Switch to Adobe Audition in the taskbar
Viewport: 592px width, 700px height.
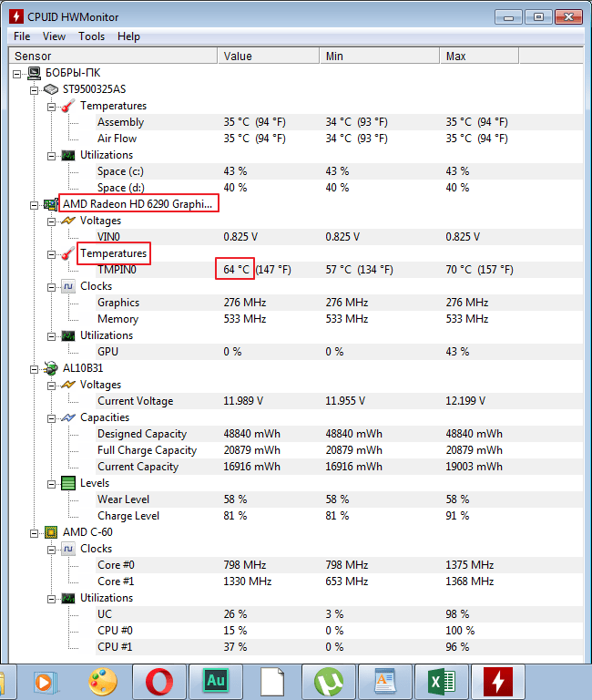(x=216, y=682)
